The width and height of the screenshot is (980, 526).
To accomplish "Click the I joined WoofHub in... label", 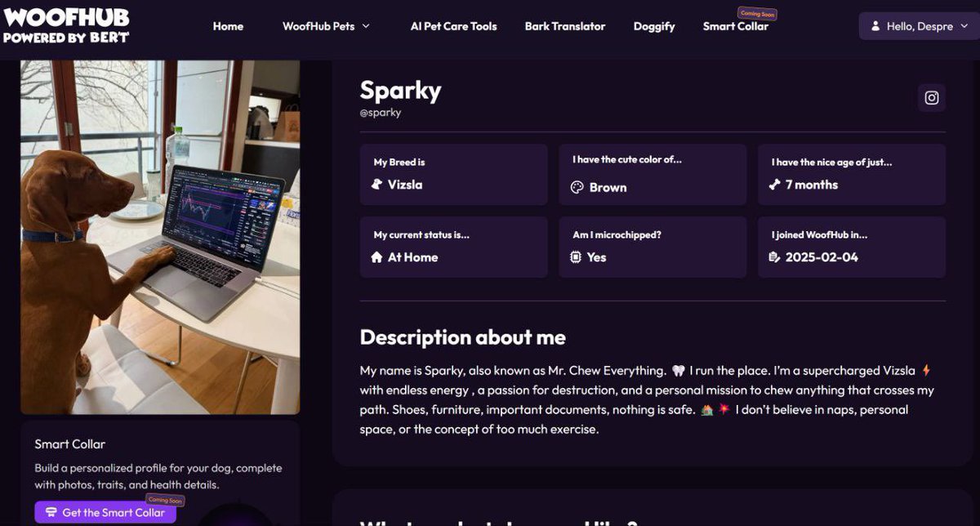I will pyautogui.click(x=819, y=234).
